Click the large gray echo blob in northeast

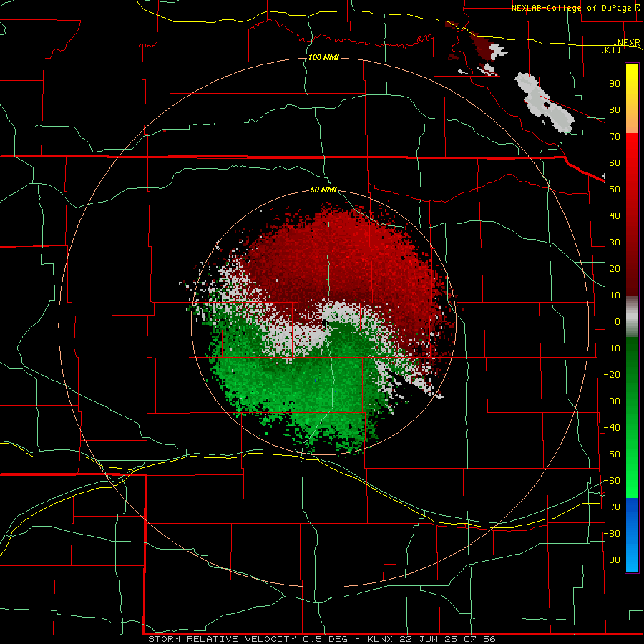tap(543, 102)
